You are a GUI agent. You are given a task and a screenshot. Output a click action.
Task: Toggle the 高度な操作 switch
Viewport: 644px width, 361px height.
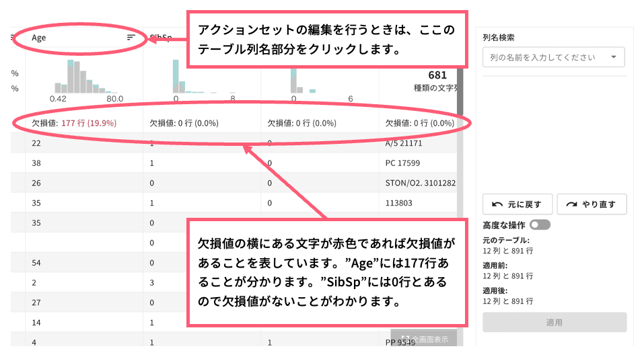click(x=540, y=225)
